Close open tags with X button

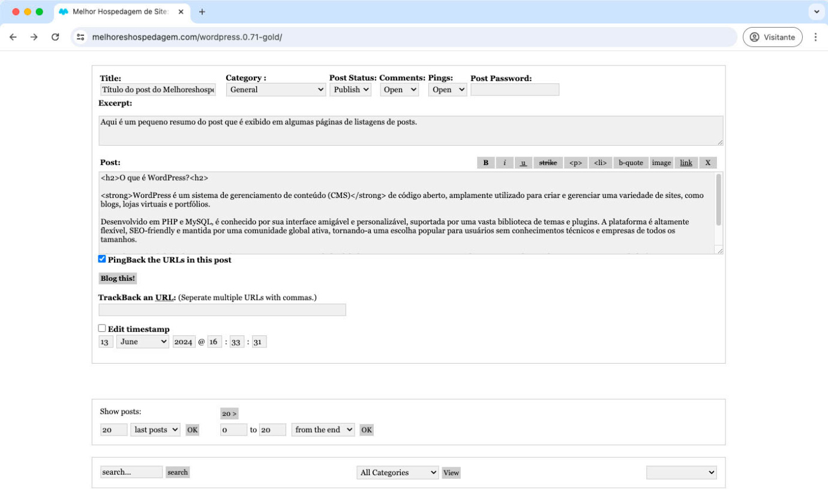click(707, 163)
